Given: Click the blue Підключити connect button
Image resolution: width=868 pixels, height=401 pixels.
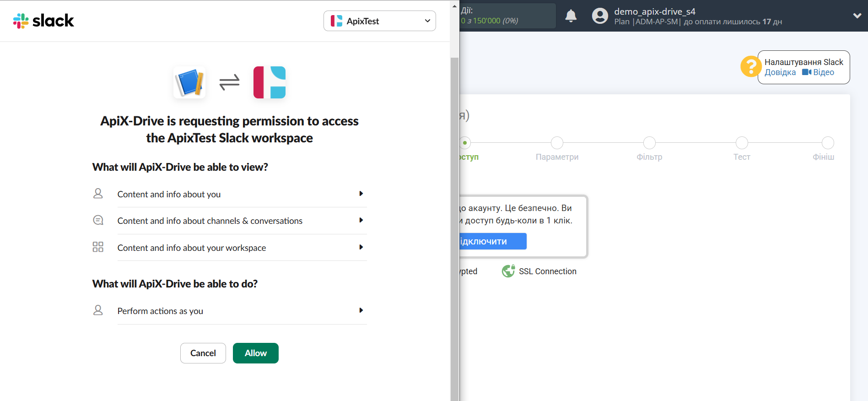Looking at the screenshot, I should coord(493,241).
